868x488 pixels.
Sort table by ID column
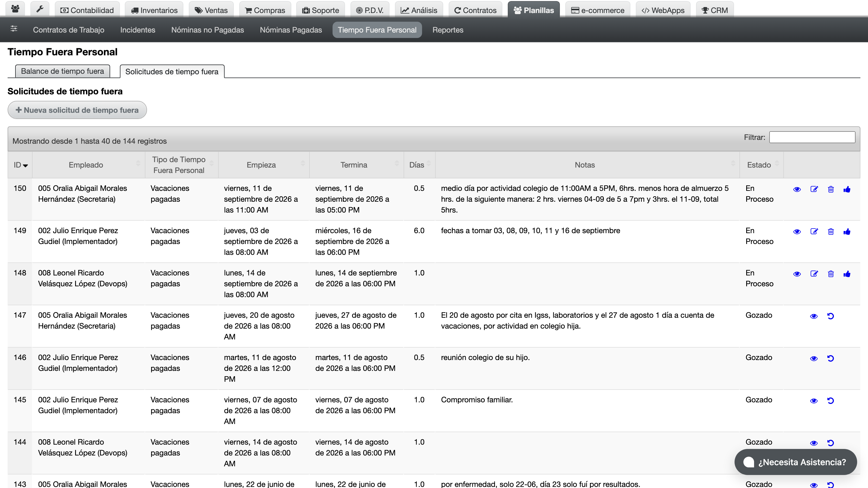[x=20, y=165]
